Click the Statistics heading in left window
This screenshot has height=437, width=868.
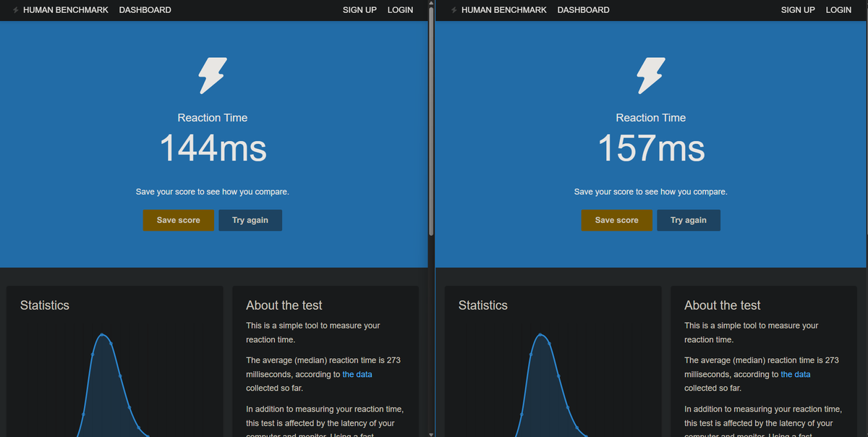click(45, 305)
